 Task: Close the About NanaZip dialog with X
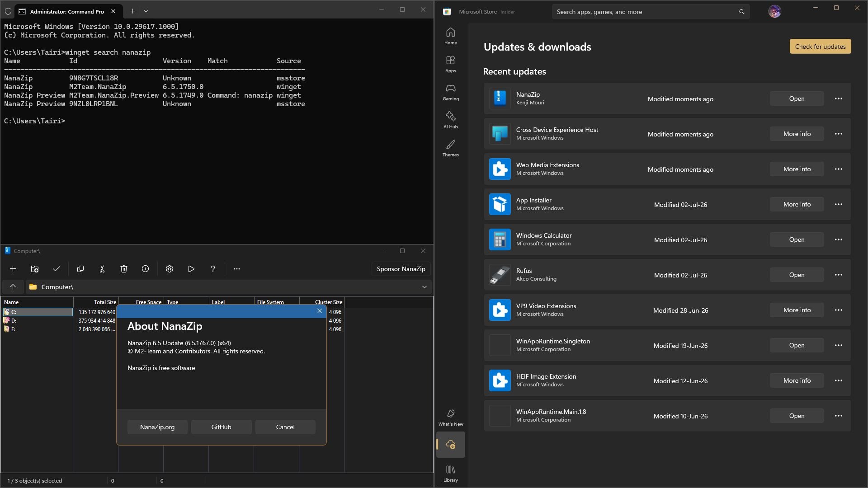(x=320, y=311)
